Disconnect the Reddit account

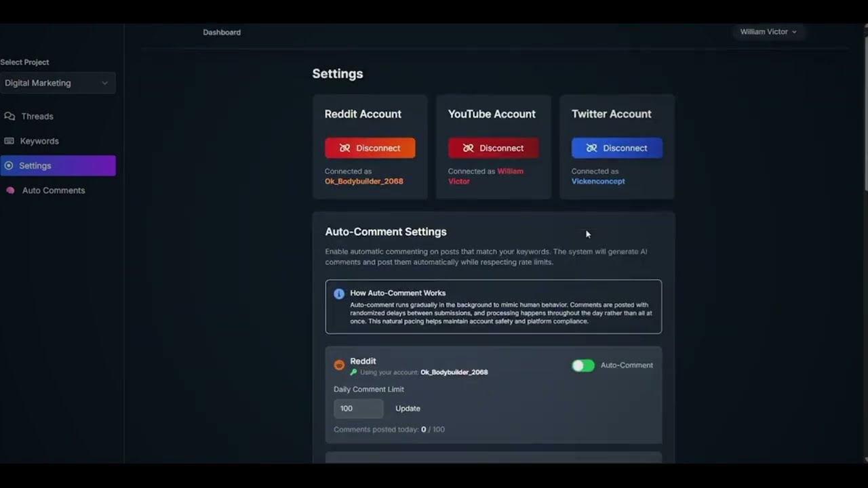coord(370,148)
